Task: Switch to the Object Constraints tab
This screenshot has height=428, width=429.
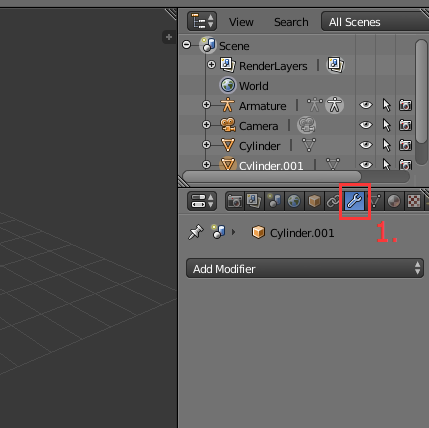Action: (x=333, y=201)
